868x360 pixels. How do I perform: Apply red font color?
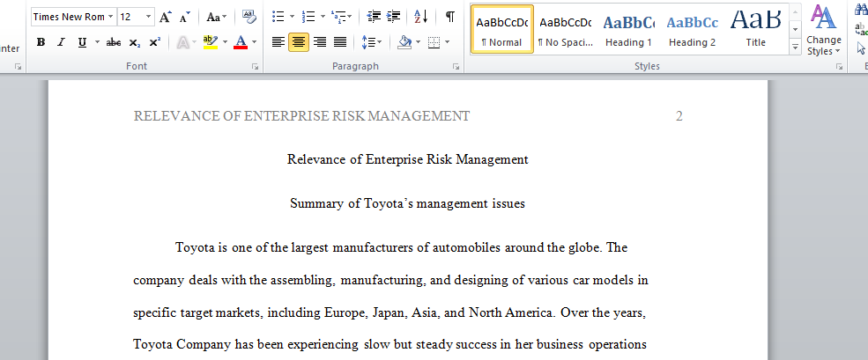(x=241, y=42)
